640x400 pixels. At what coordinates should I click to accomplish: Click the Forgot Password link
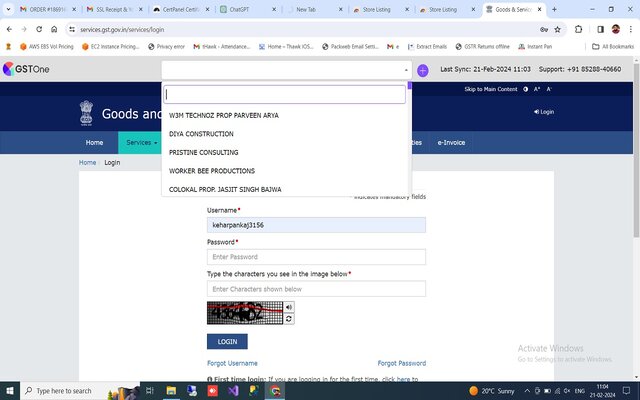[x=402, y=363]
